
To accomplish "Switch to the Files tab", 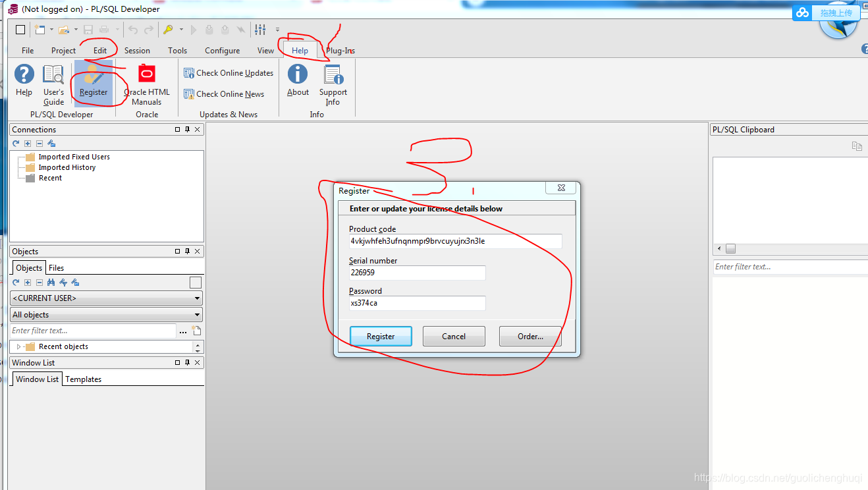I will [x=57, y=268].
